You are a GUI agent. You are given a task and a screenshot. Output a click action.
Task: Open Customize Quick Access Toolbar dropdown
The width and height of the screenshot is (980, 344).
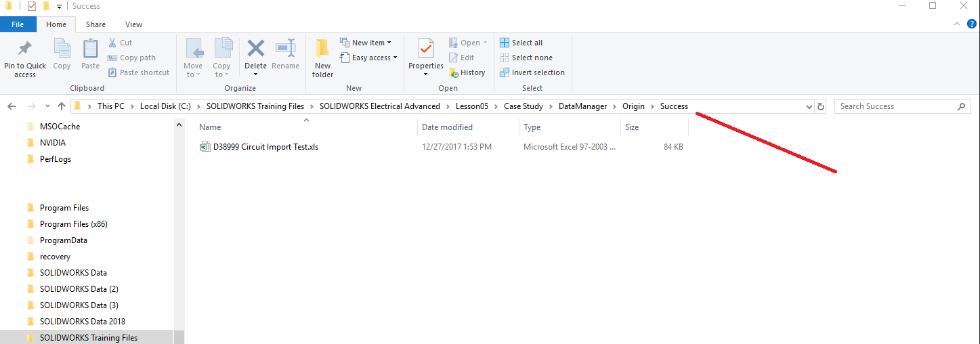[60, 6]
